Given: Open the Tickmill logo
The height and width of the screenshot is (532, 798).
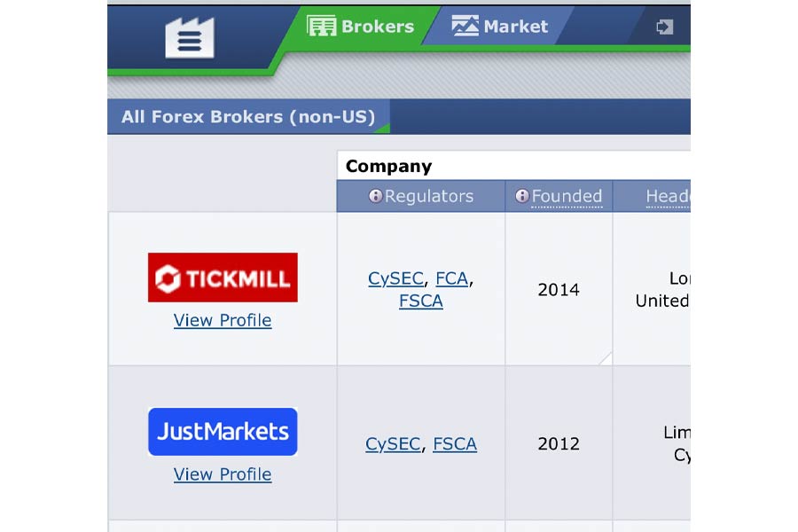Looking at the screenshot, I should [x=223, y=278].
